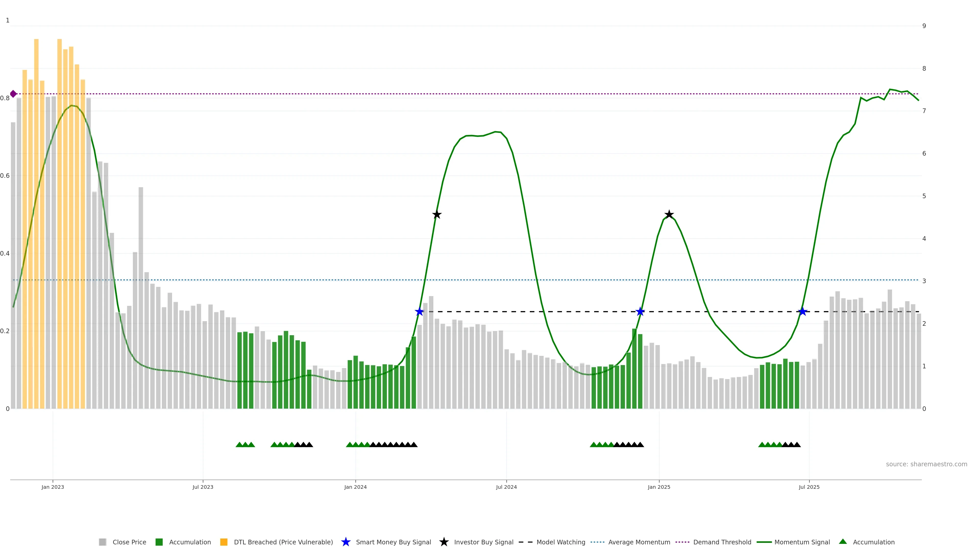Screen dimensions: 980x551
Task: Click the first black Investor Buy star
Action: (437, 215)
